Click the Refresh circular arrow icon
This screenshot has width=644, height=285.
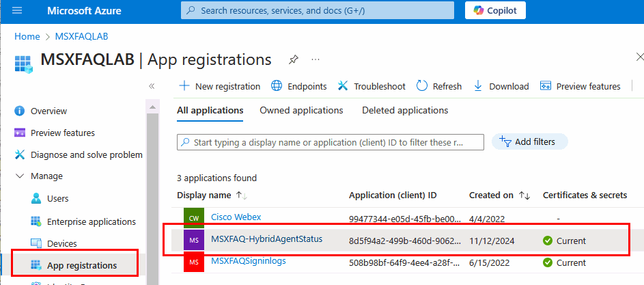[x=422, y=86]
